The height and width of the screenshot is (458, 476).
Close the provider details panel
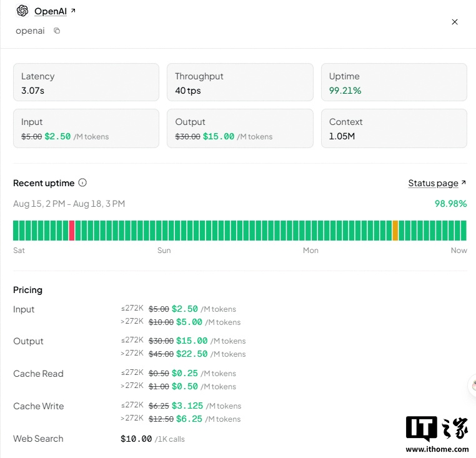454,22
